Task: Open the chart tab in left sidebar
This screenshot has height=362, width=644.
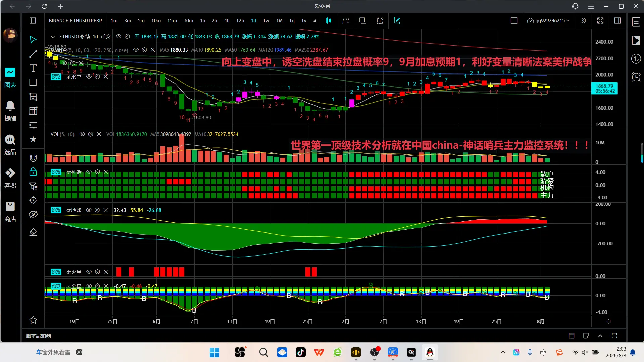Action: coord(10,78)
